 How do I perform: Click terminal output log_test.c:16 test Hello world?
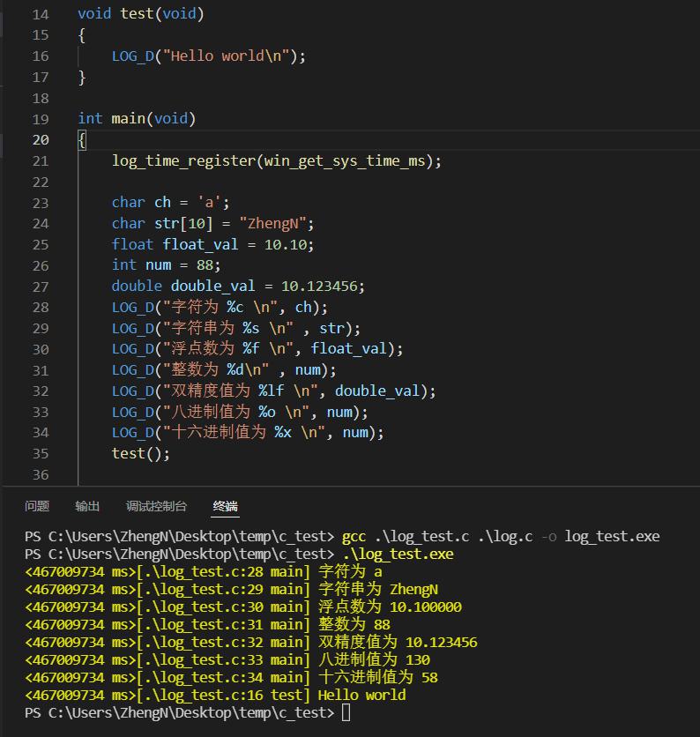(215, 696)
